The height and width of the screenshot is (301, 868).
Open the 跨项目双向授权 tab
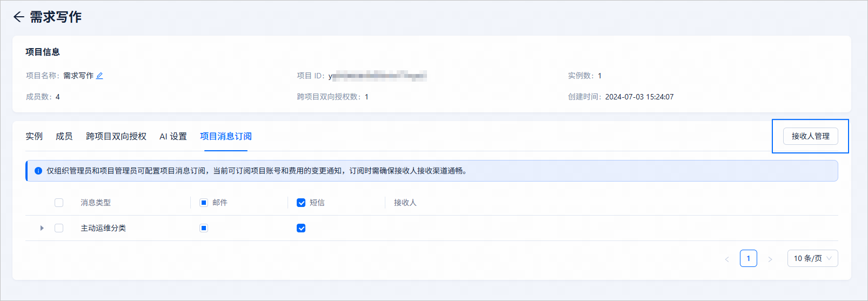tap(116, 136)
